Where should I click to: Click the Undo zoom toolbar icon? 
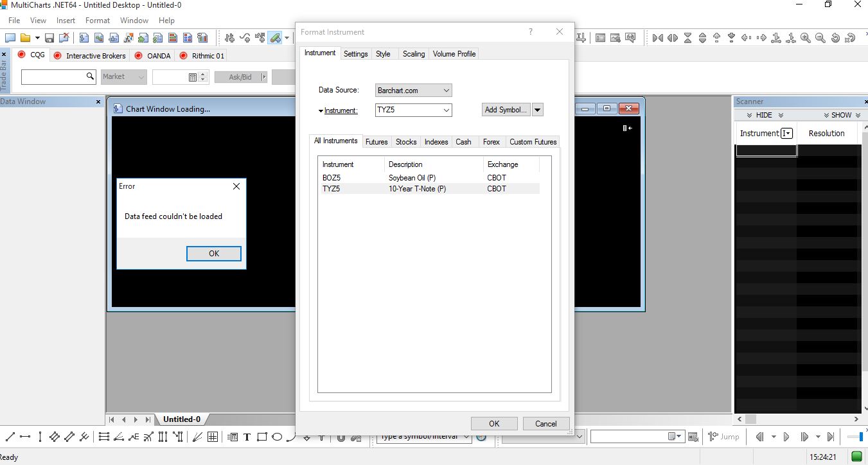coord(835,38)
